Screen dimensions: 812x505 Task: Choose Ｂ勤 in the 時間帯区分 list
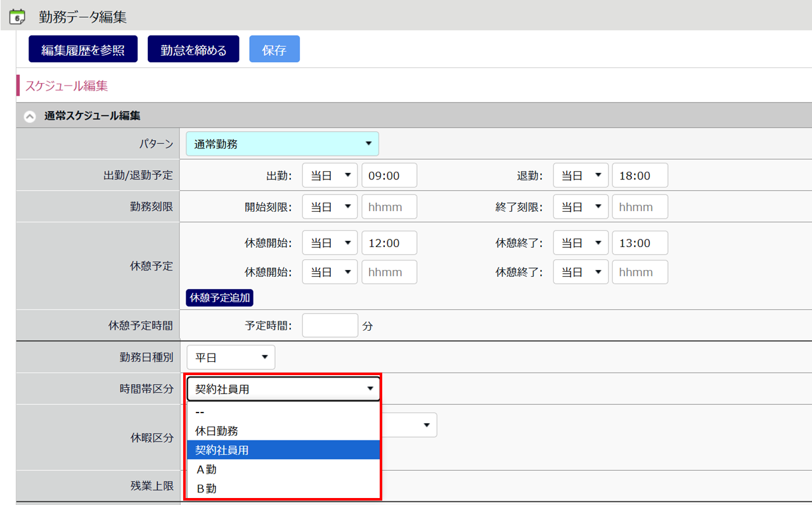(x=207, y=489)
